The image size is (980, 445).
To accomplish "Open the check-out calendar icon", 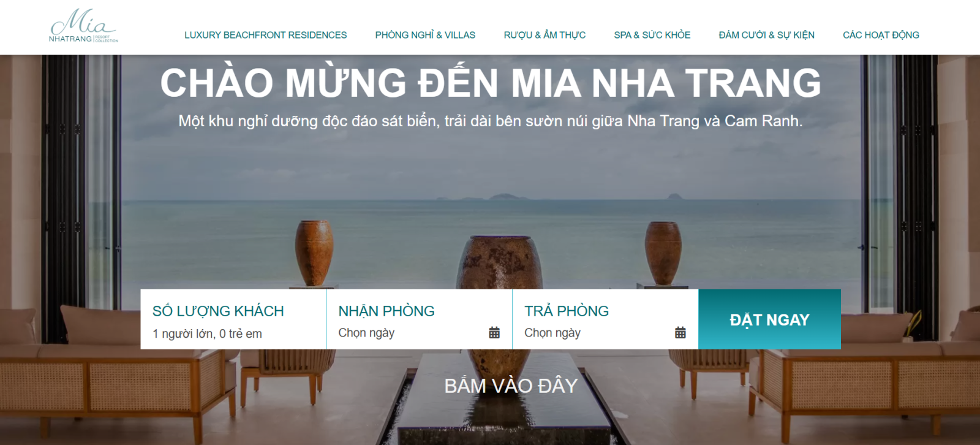I will 680,333.
